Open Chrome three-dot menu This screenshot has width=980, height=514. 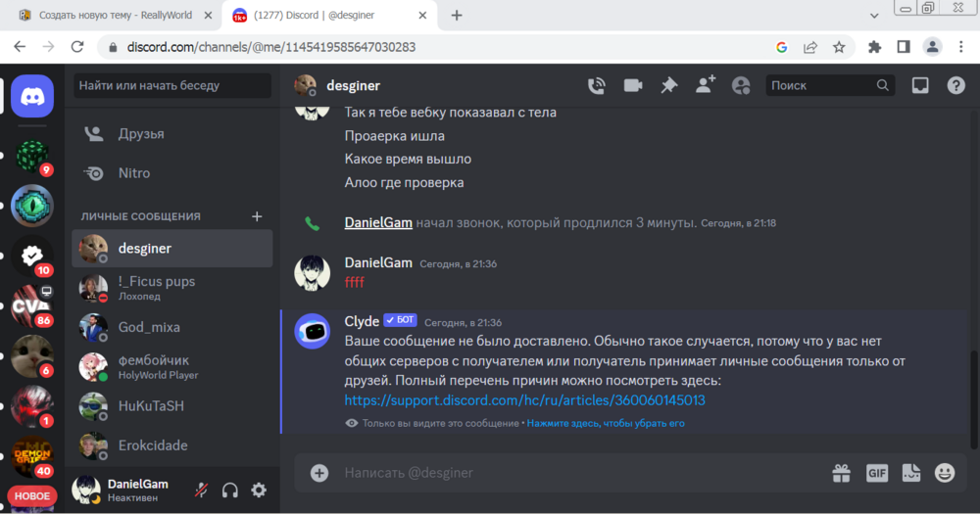[x=961, y=47]
